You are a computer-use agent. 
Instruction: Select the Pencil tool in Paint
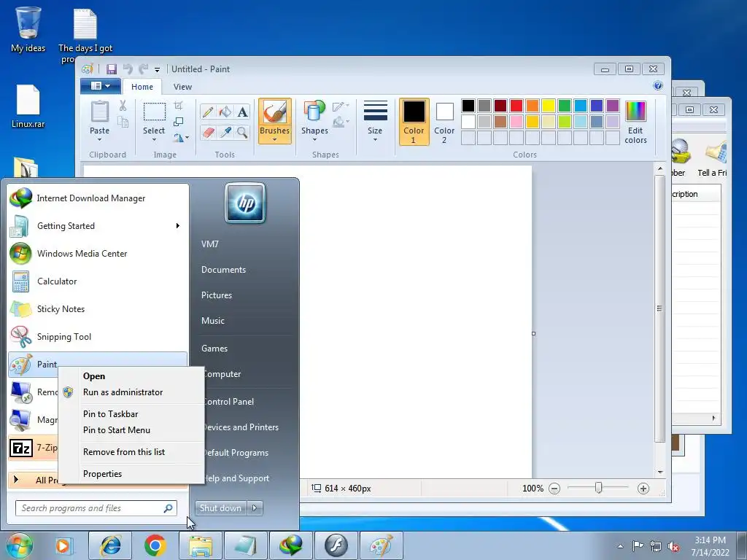pyautogui.click(x=208, y=112)
